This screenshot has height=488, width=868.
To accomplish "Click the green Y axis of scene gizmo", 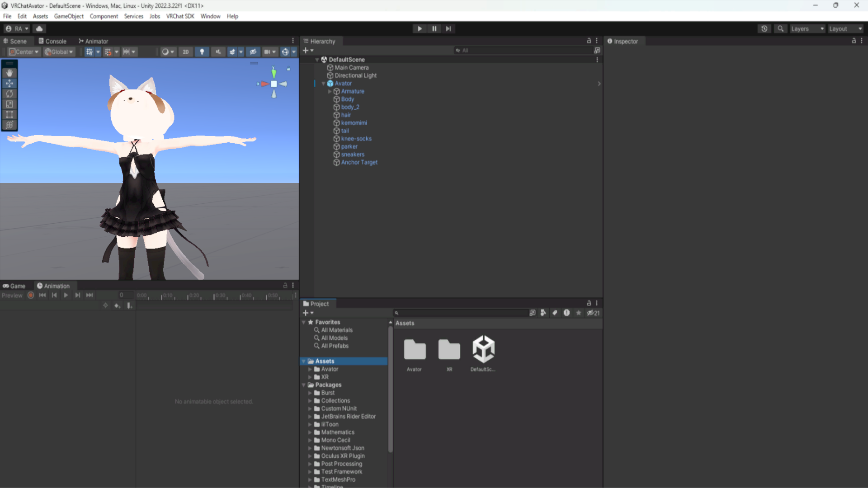I will pos(274,72).
